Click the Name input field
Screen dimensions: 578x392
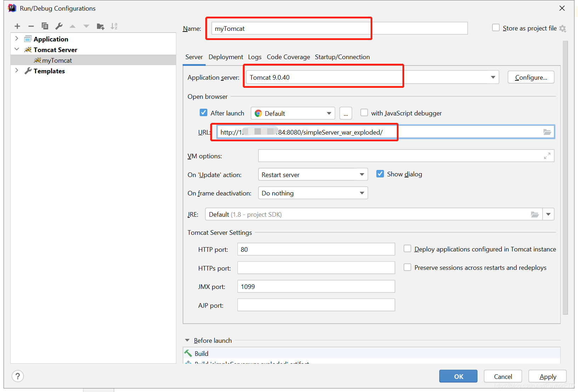pos(339,28)
